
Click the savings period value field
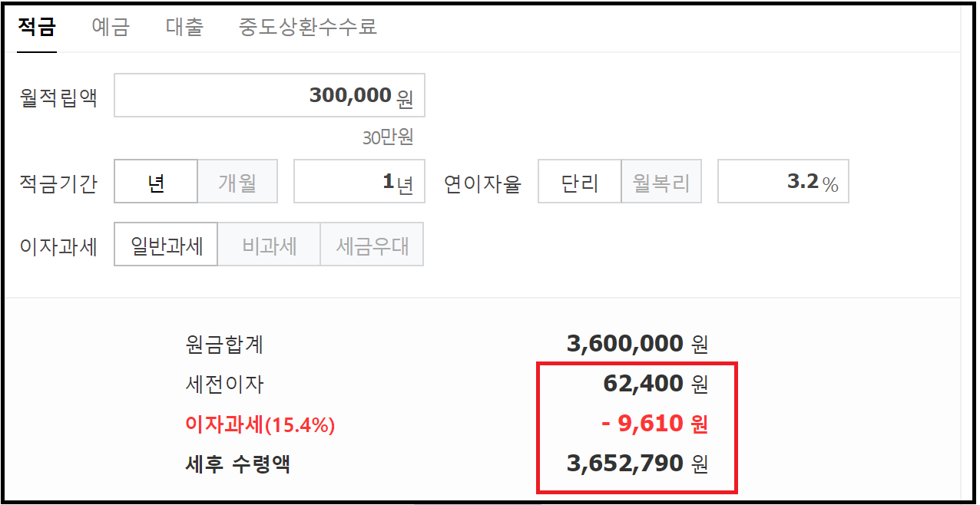[359, 181]
